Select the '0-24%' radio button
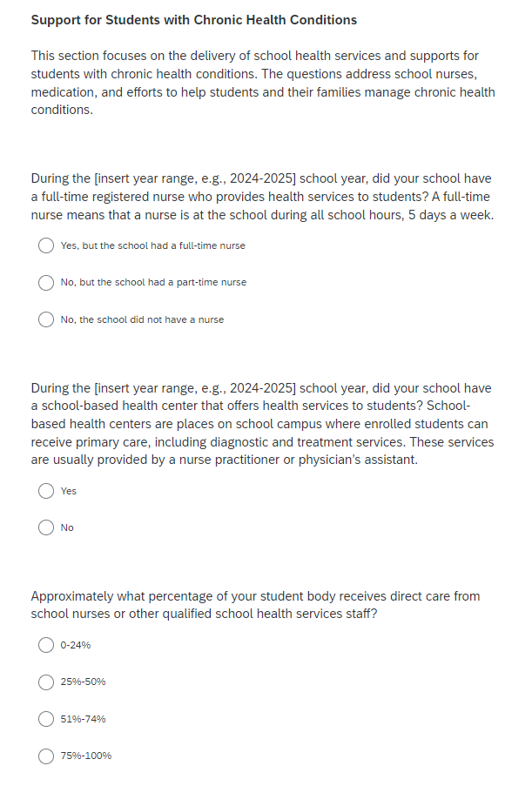532x786 pixels. [x=46, y=645]
